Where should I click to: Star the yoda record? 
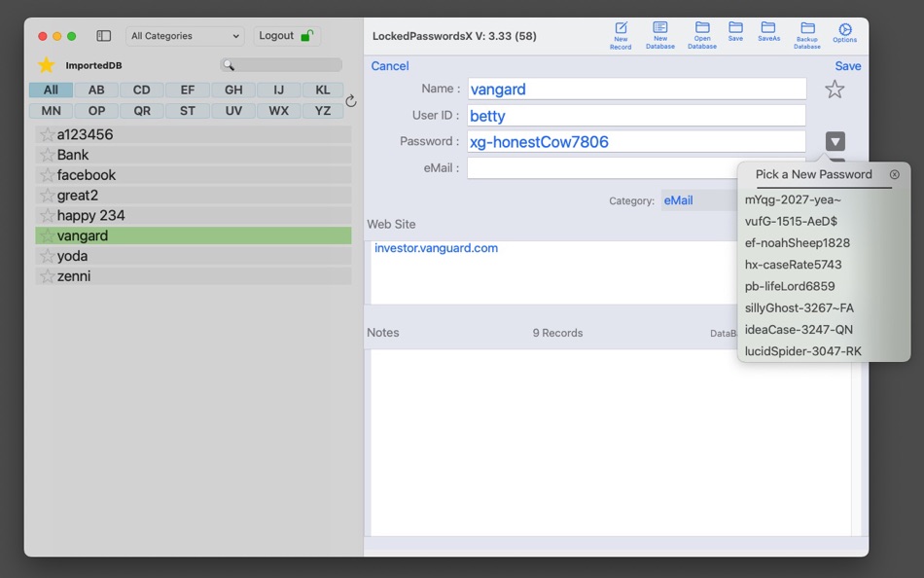(47, 256)
